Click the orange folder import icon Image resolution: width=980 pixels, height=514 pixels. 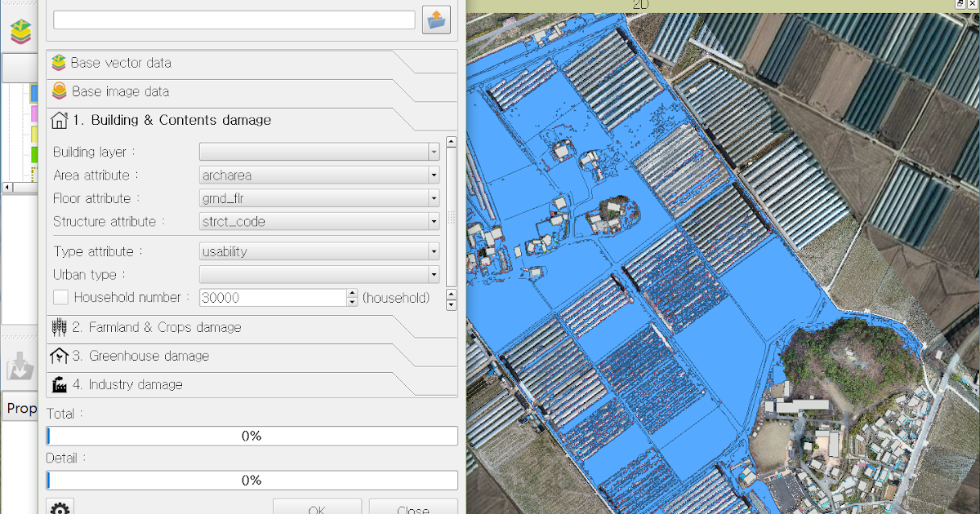(436, 20)
